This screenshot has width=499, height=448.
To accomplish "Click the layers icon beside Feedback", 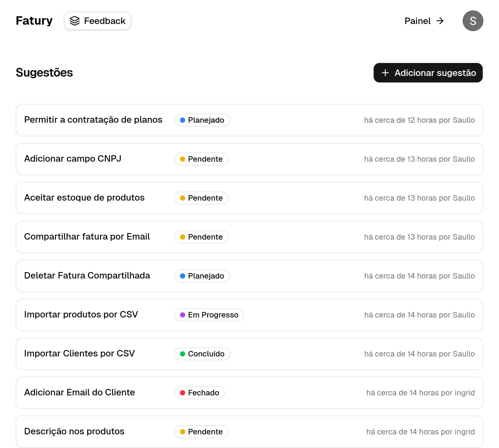I will (x=75, y=21).
